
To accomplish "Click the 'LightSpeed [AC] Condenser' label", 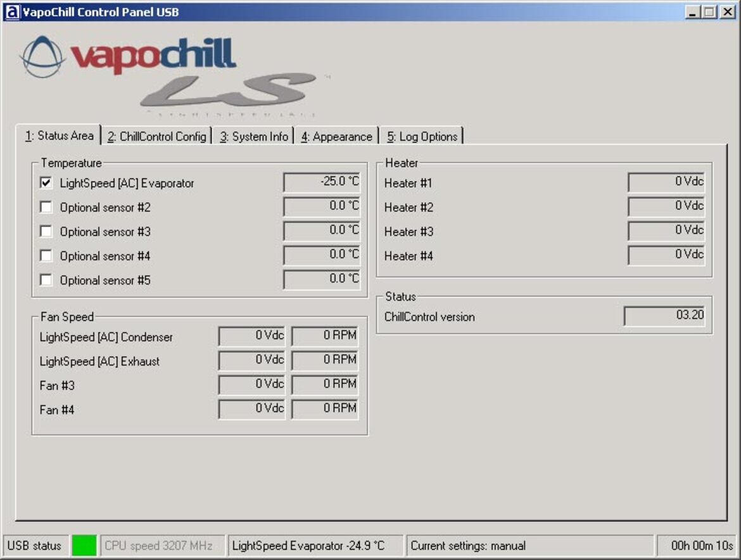I will [106, 337].
